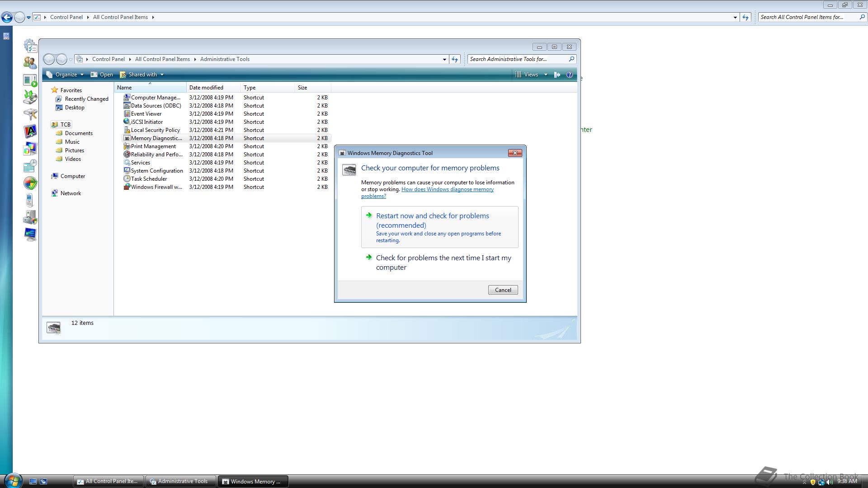
Task: Sort by the Size column header
Action: [313, 88]
